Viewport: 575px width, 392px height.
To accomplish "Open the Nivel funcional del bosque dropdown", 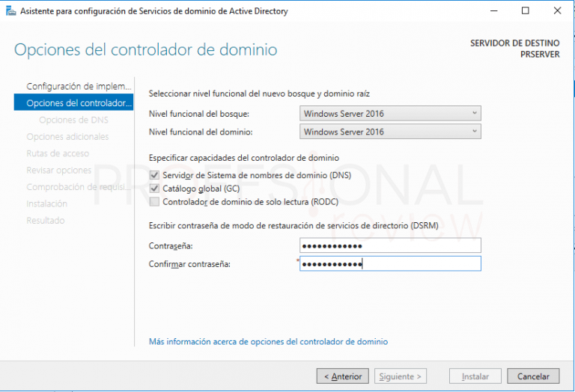I will pyautogui.click(x=390, y=114).
